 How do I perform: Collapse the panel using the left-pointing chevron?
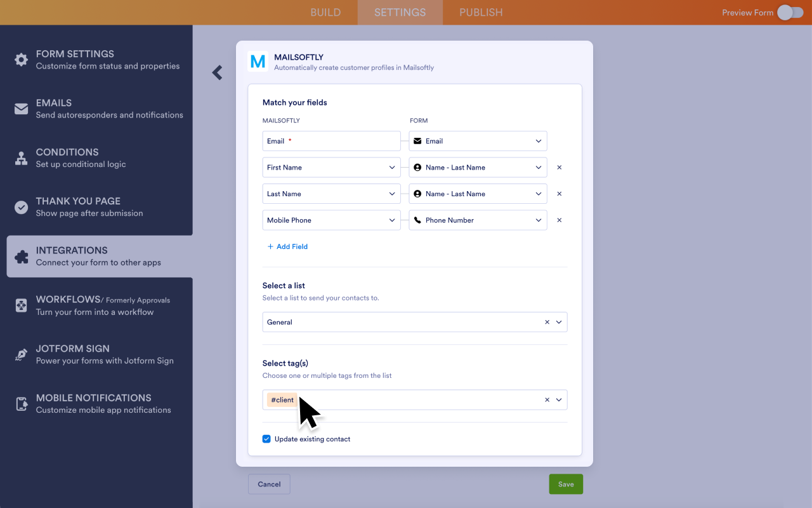[x=217, y=72]
